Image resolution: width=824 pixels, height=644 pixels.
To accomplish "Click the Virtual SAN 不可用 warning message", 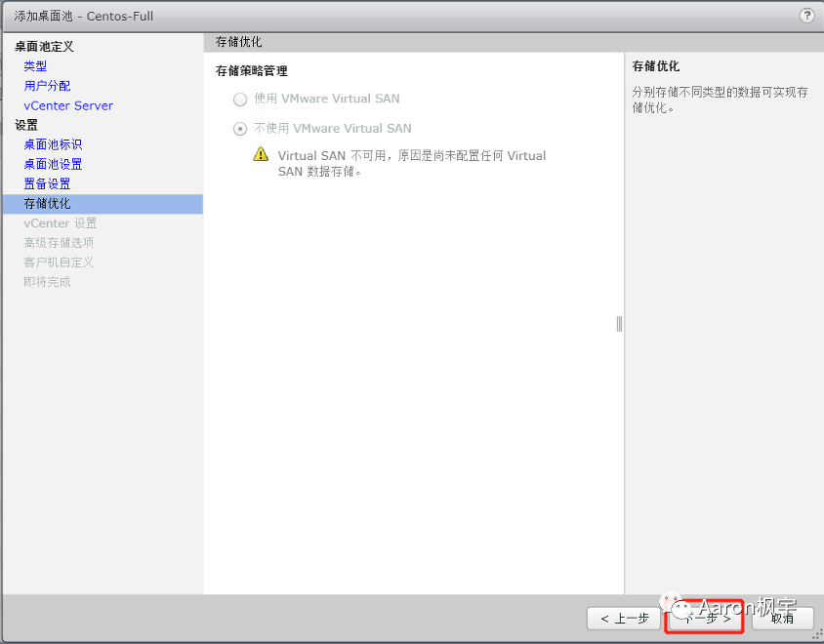I will coord(411,163).
